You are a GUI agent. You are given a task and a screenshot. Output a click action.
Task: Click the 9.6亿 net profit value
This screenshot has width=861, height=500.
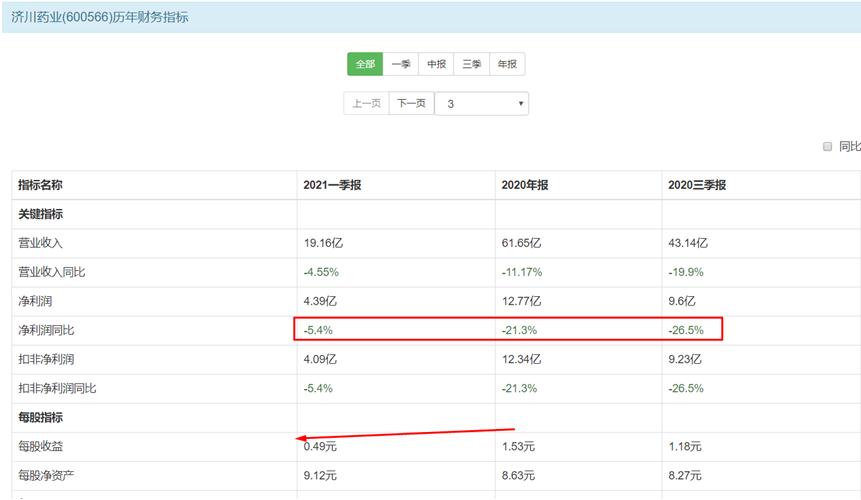[681, 301]
